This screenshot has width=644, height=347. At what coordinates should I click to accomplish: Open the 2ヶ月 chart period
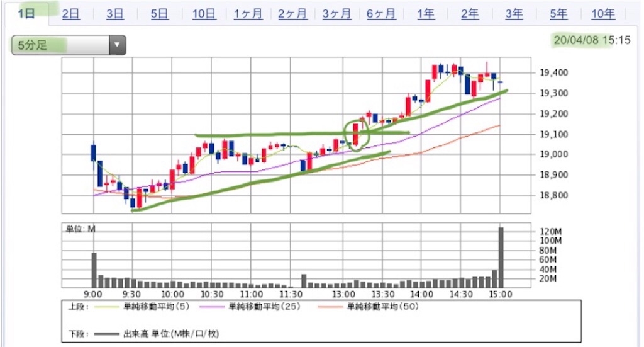pyautogui.click(x=292, y=14)
